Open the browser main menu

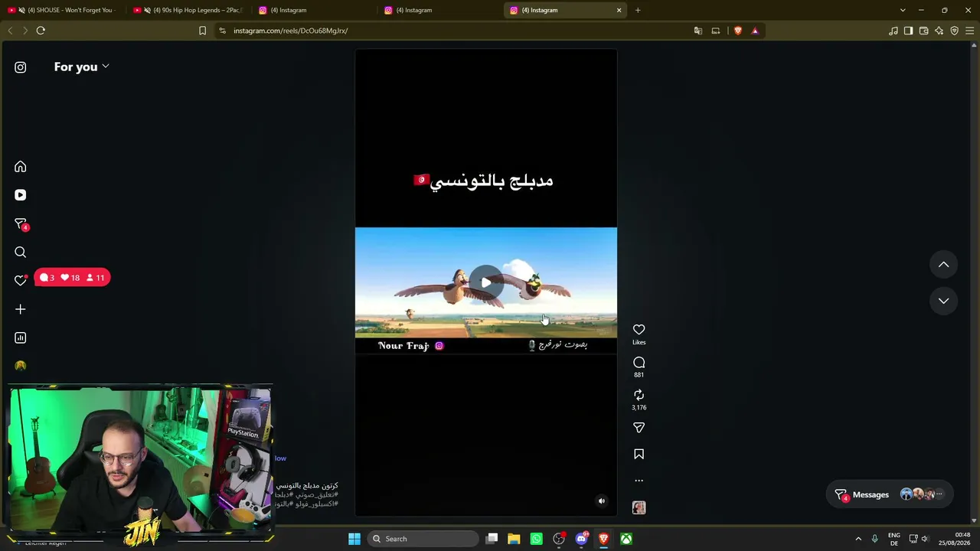(x=970, y=31)
